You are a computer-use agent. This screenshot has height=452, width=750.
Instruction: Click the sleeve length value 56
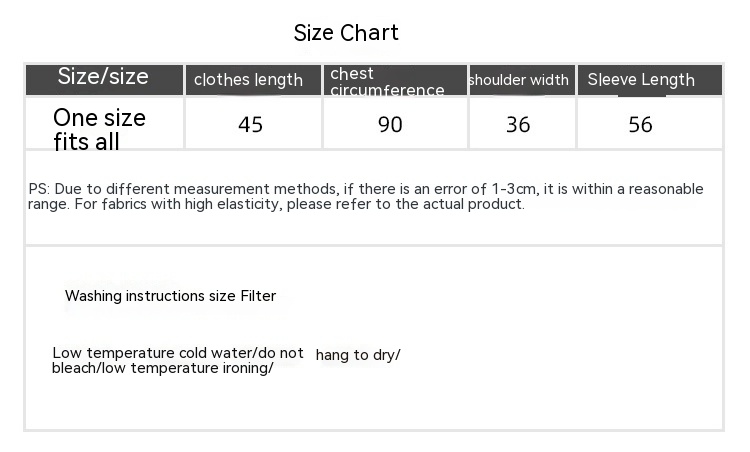tap(640, 125)
